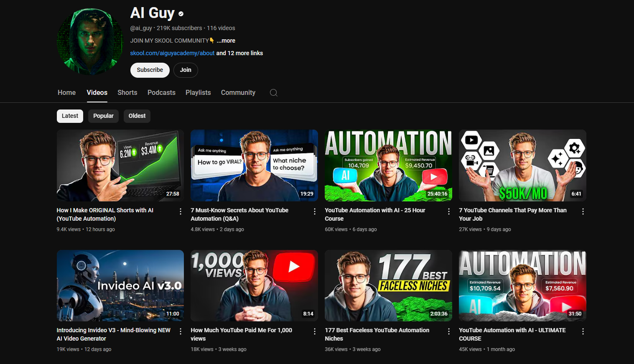Subscribe to the AI Guy channel
The height and width of the screenshot is (364, 634).
[x=150, y=70]
